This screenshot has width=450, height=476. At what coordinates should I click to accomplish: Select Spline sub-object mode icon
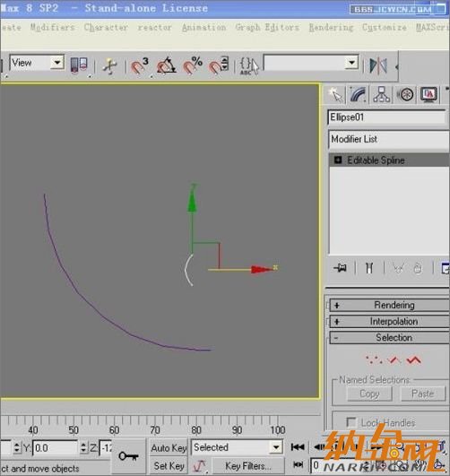pos(414,360)
